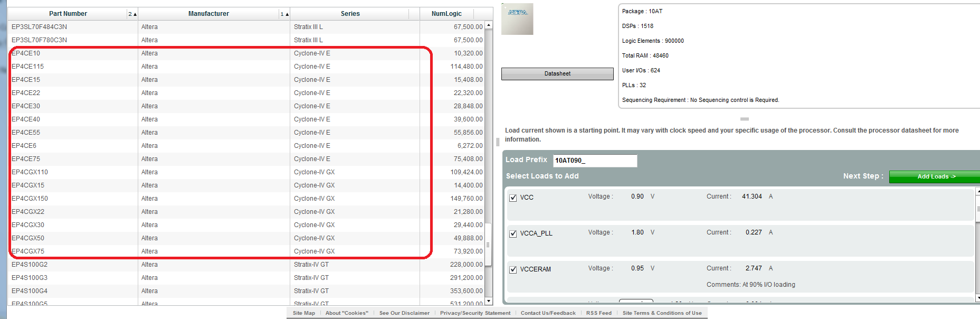
Task: Select the EP4CE30 part row
Action: point(246,106)
